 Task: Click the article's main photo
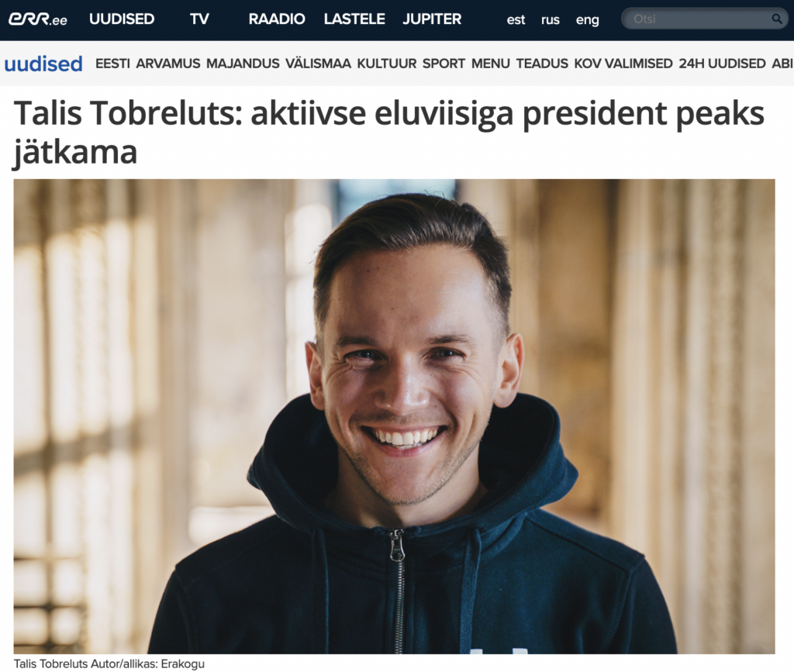394,416
